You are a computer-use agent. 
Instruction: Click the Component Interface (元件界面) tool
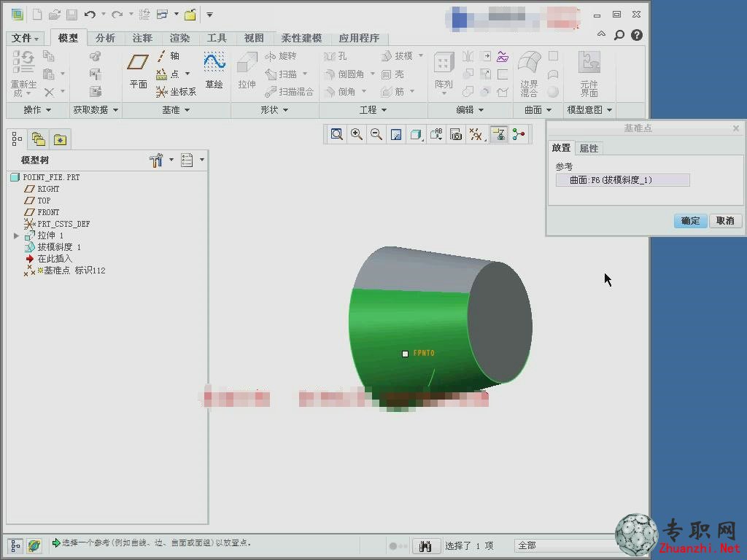tap(589, 74)
